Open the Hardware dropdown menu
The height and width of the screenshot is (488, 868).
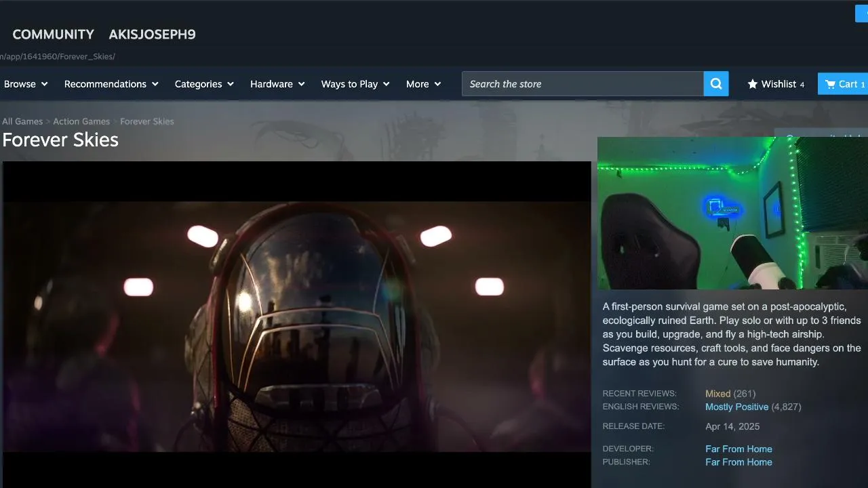(x=277, y=84)
